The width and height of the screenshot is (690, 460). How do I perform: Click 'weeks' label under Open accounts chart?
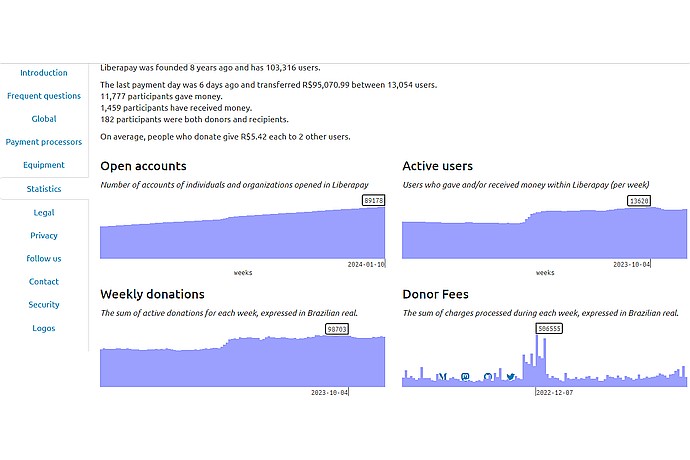point(243,272)
